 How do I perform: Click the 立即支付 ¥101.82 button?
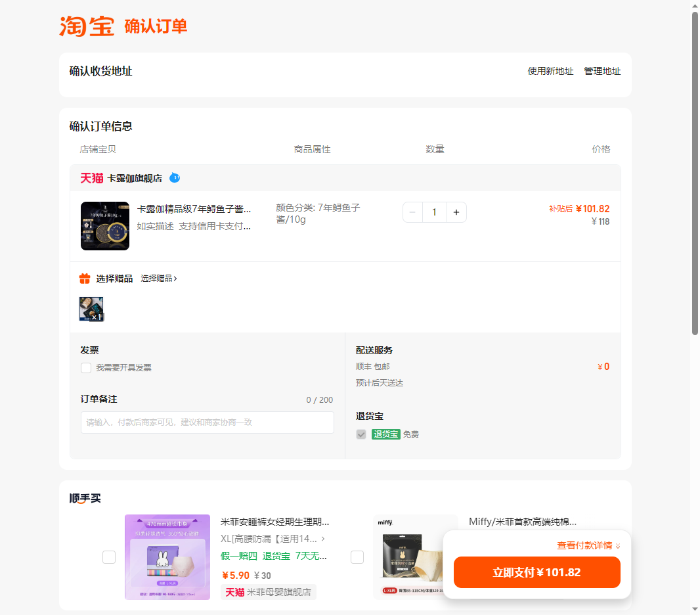(x=537, y=572)
